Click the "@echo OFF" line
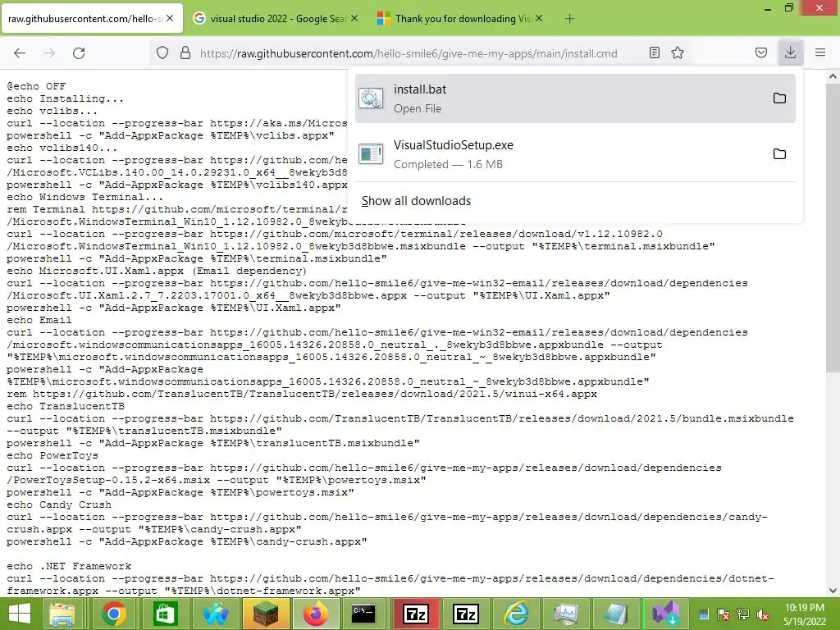The width and height of the screenshot is (840, 630). [x=36, y=86]
